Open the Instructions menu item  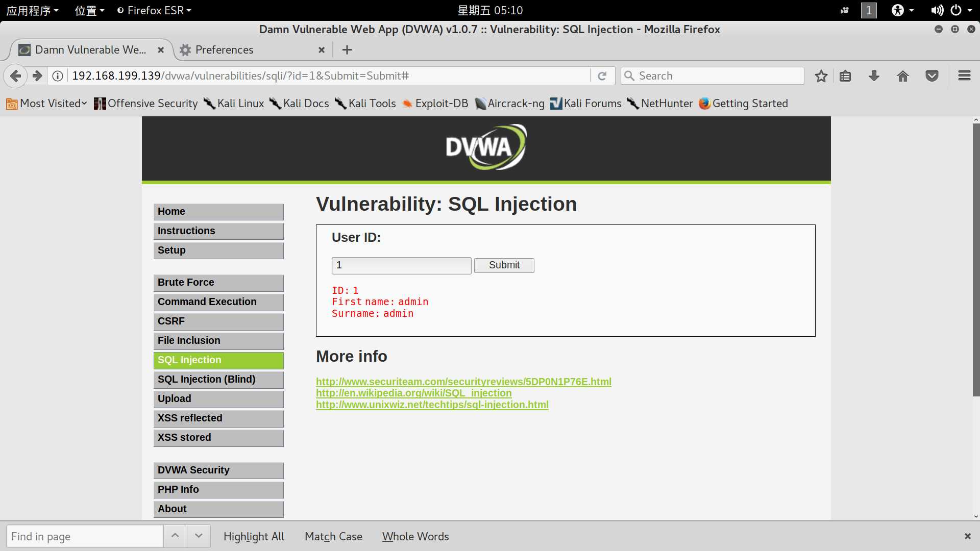click(218, 231)
